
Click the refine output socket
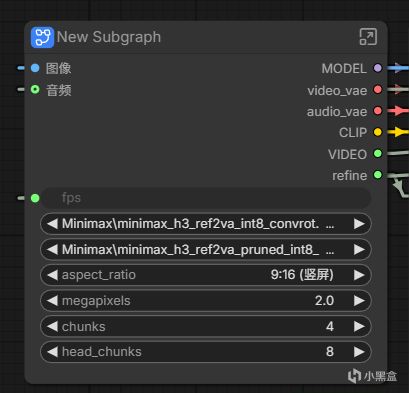pos(378,175)
